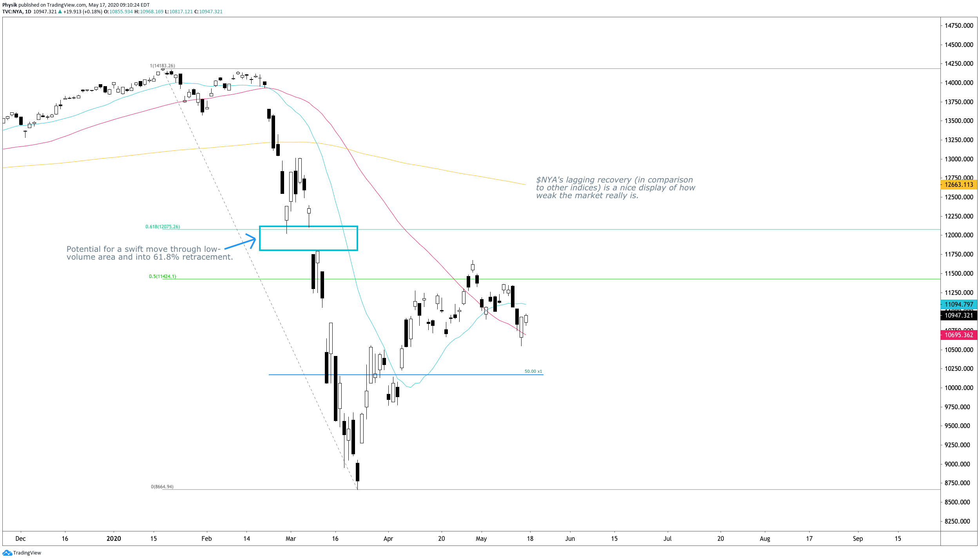This screenshot has height=560, width=980.
Task: Click the 0(8664.94) Fibonacci label
Action: tap(162, 487)
